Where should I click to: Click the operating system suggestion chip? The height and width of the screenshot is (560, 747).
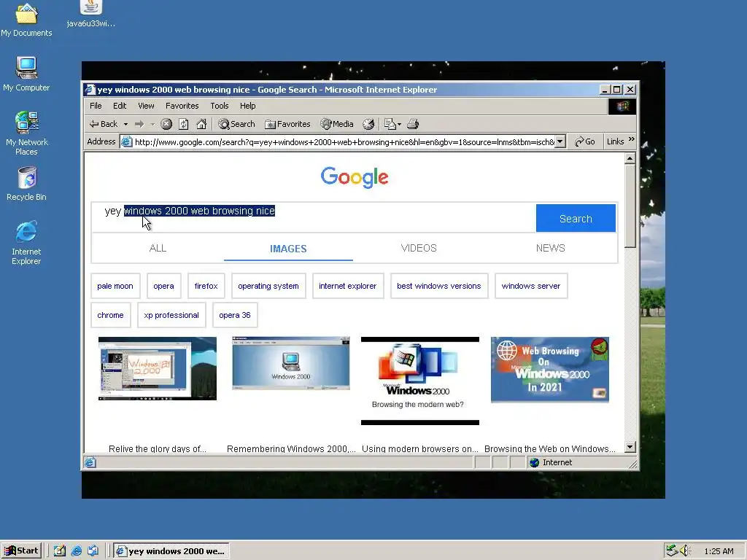point(268,286)
